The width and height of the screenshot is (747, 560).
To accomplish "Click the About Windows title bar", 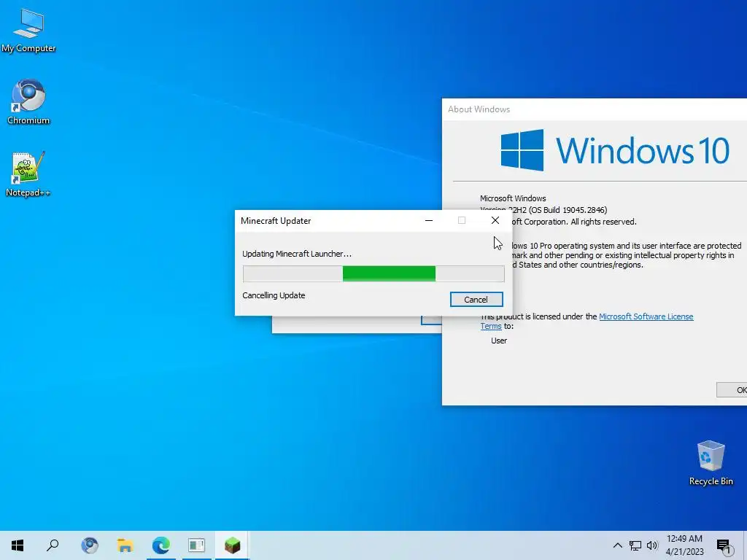I will pos(594,109).
